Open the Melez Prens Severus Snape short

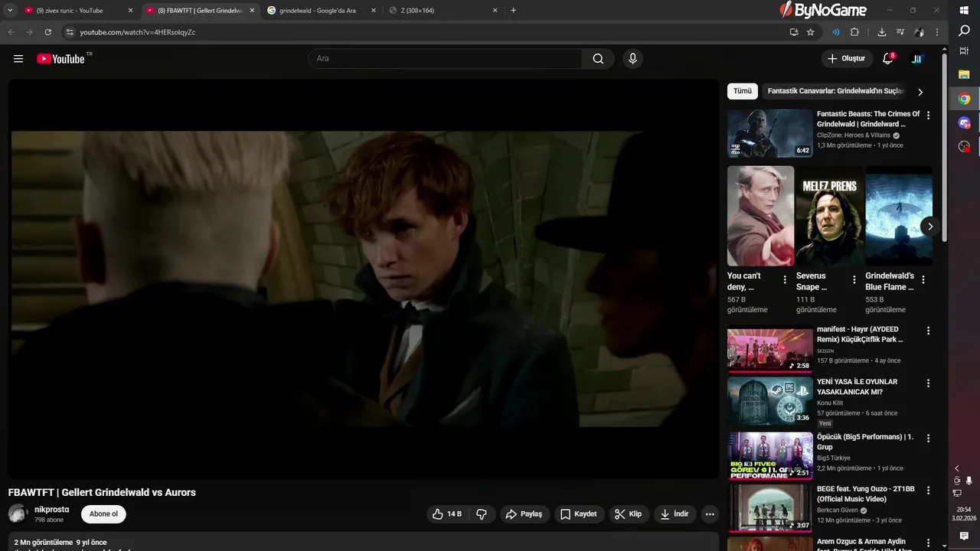pyautogui.click(x=830, y=216)
